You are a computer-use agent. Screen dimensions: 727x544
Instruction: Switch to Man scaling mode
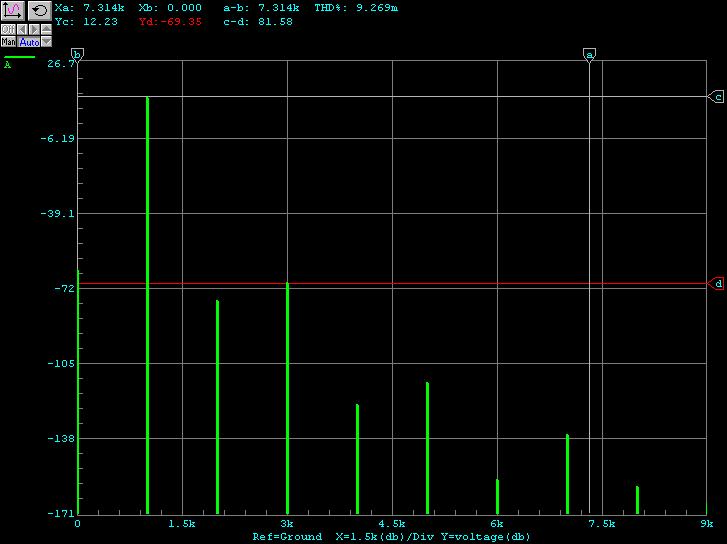pos(8,42)
